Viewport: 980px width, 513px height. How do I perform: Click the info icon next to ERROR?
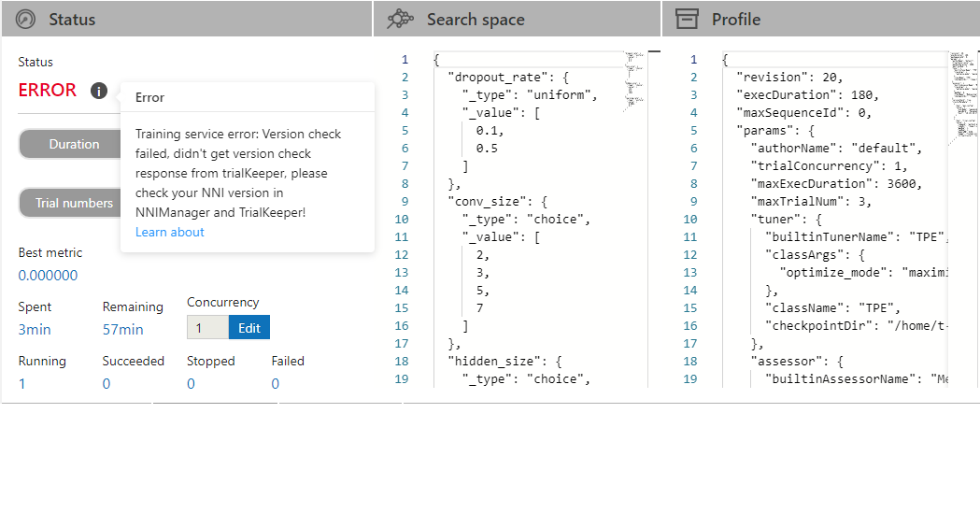point(99,91)
